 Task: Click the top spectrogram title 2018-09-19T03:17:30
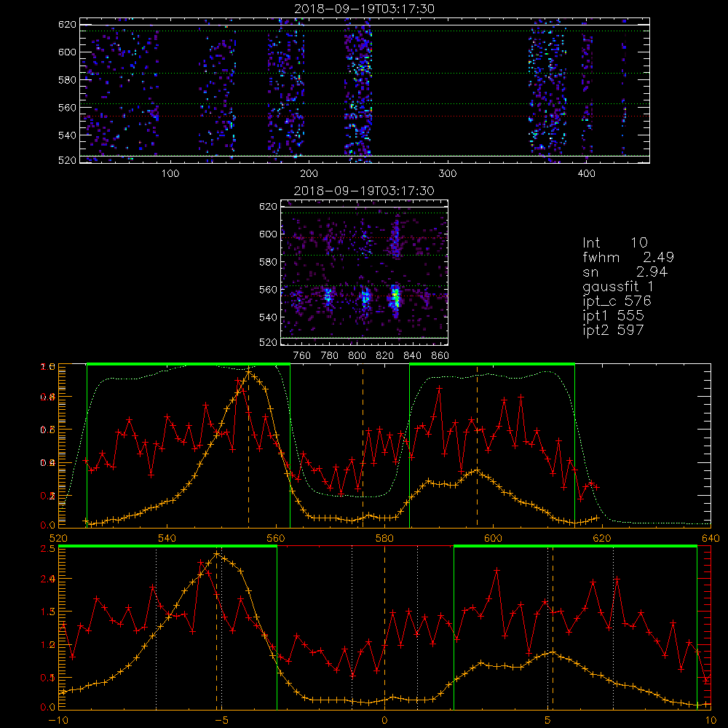pos(365,9)
